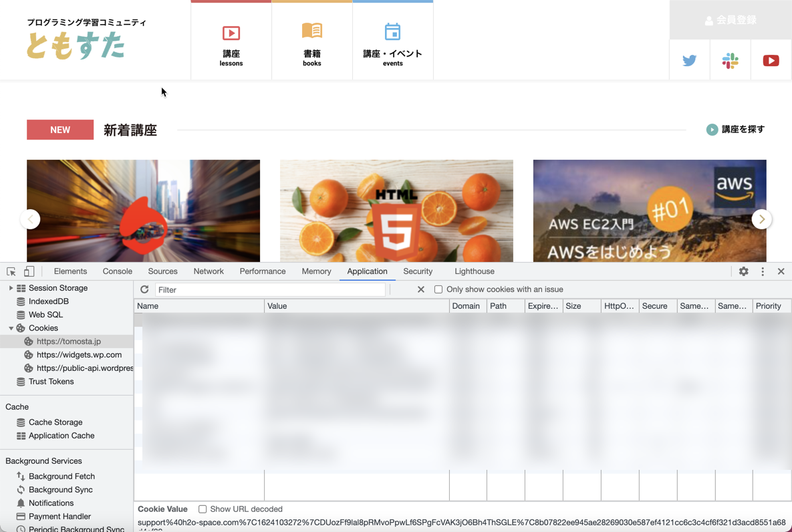This screenshot has width=792, height=532.
Task: Expand the Session Storage tree node
Action: tap(11, 288)
